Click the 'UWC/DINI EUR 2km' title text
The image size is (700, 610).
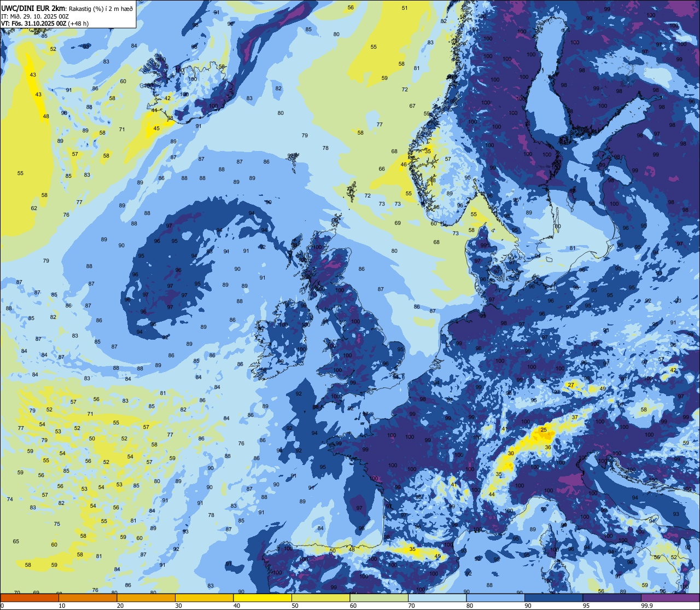pyautogui.click(x=34, y=8)
